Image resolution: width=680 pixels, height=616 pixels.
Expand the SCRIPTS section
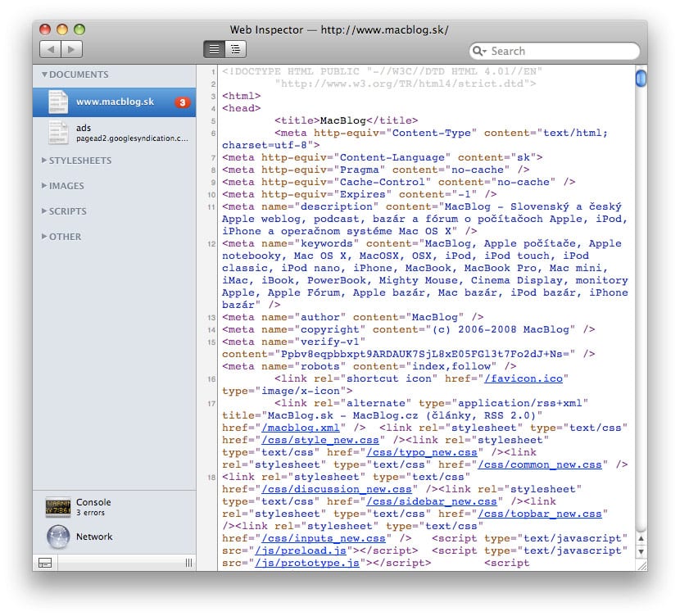[44, 211]
